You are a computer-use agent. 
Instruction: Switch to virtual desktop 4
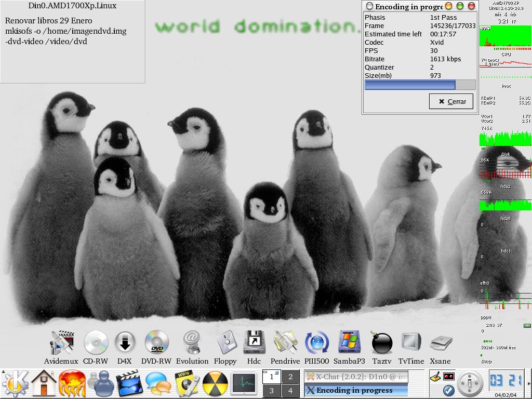(290, 391)
